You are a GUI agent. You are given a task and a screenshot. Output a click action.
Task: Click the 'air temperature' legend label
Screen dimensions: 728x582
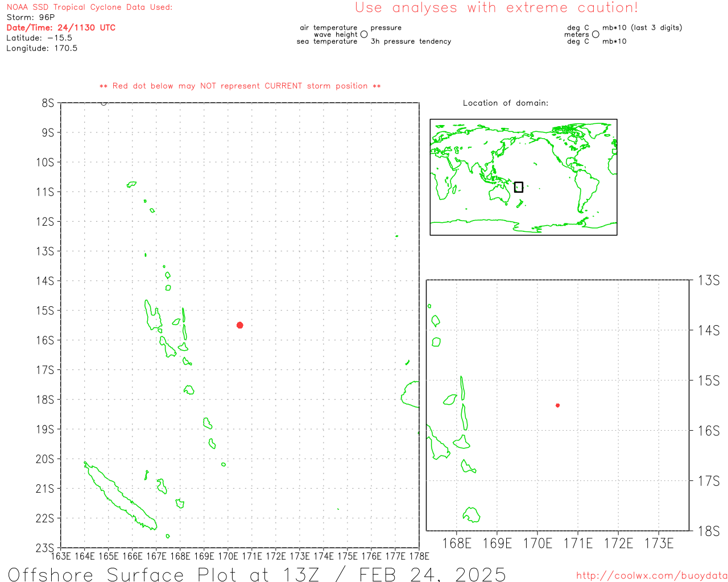[329, 28]
